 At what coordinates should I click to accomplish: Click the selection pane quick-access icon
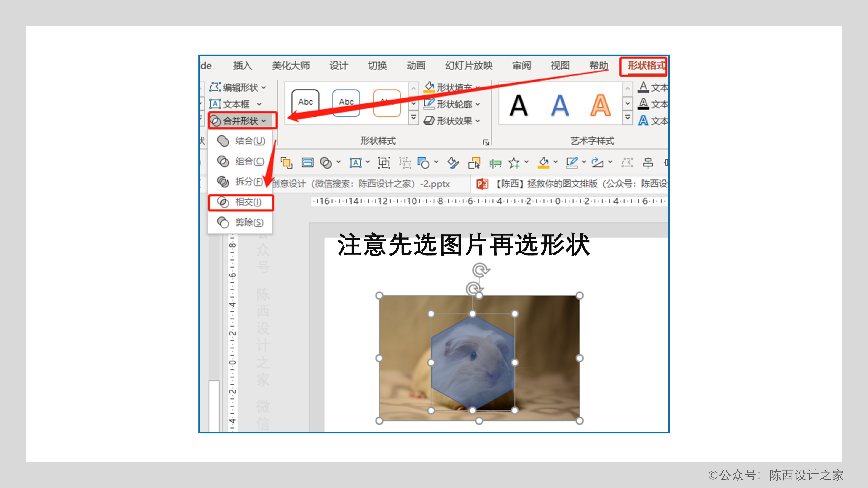[x=307, y=163]
